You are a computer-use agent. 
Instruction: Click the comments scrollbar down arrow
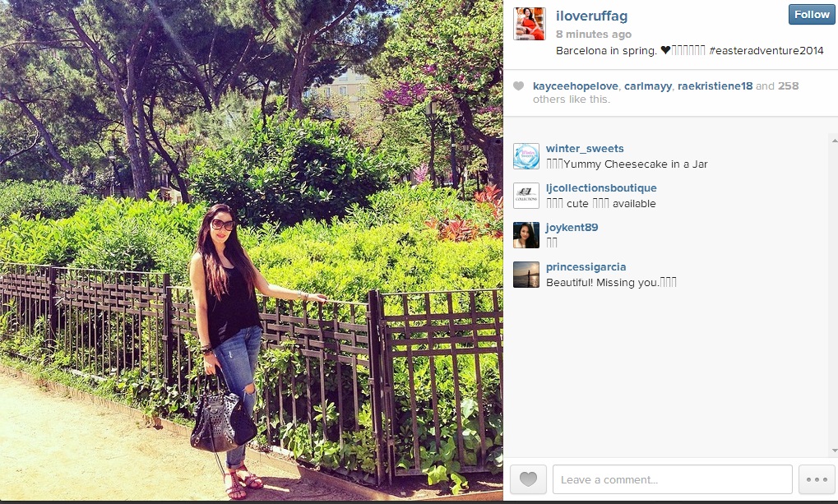pyautogui.click(x=834, y=451)
